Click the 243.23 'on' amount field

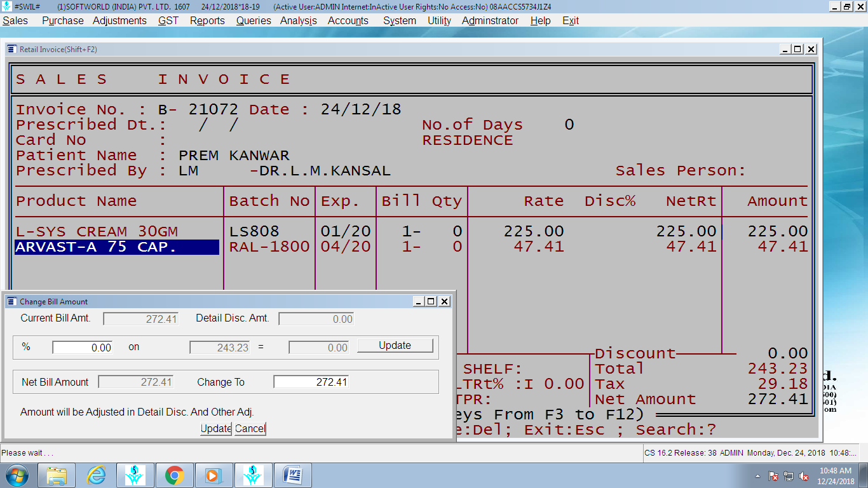point(220,348)
